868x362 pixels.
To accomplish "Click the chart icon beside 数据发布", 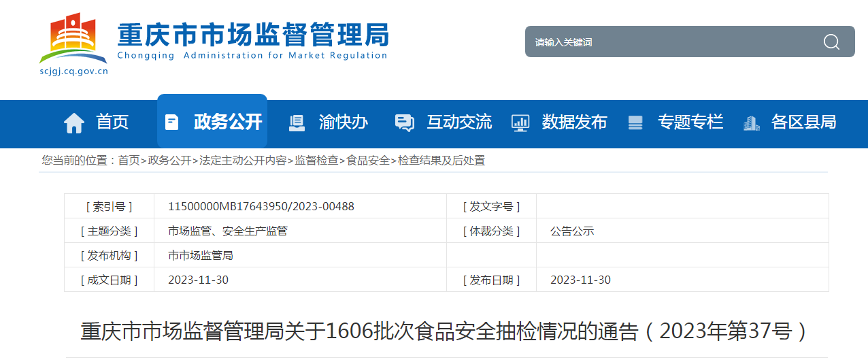I will pyautogui.click(x=520, y=122).
